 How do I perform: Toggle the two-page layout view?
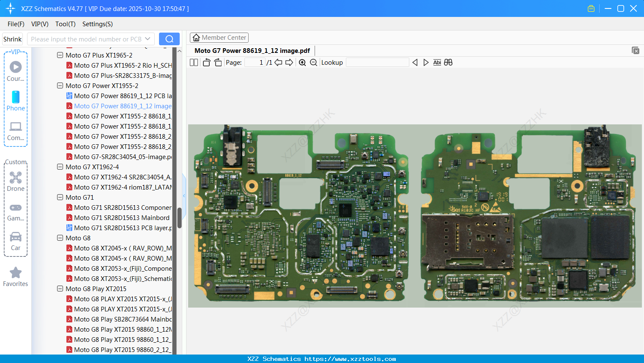194,63
